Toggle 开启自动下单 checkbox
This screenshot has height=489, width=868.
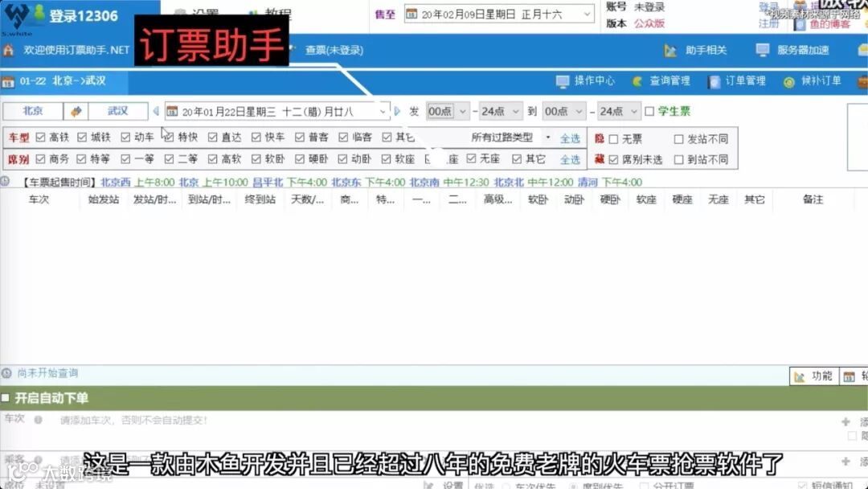6,397
